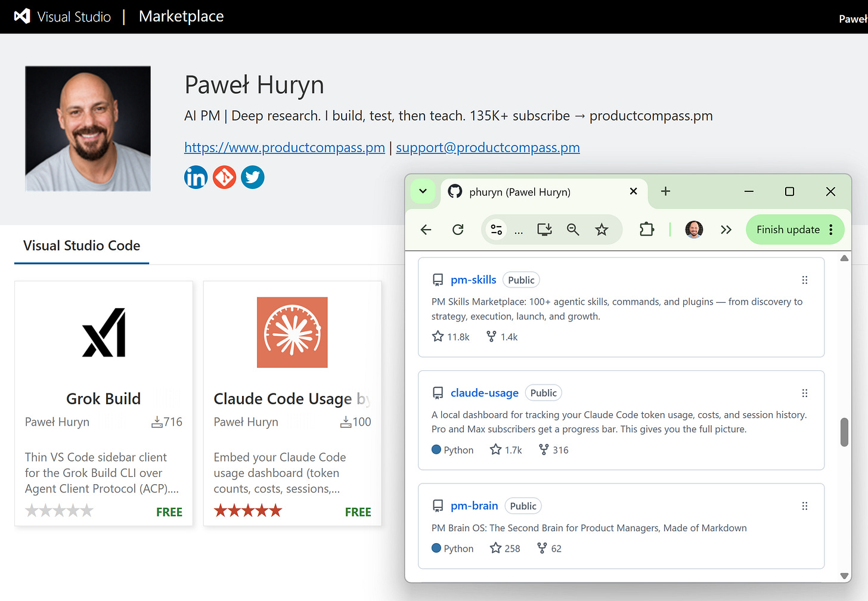Select the Visual Studio Code tab
868x601 pixels.
(x=82, y=246)
